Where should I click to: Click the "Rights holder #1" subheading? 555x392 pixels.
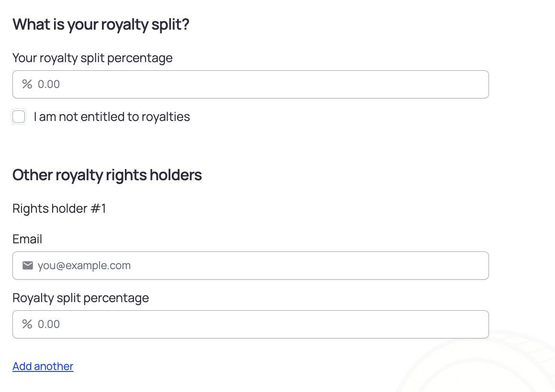coord(59,208)
